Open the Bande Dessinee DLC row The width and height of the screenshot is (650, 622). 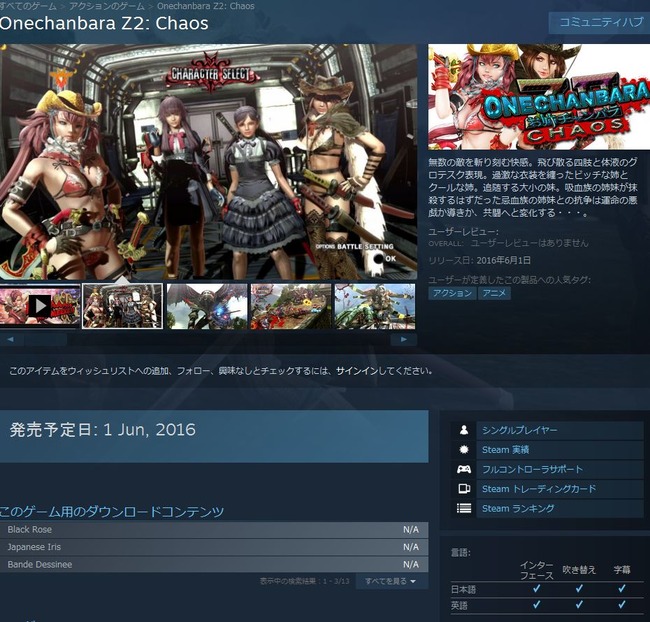point(214,564)
